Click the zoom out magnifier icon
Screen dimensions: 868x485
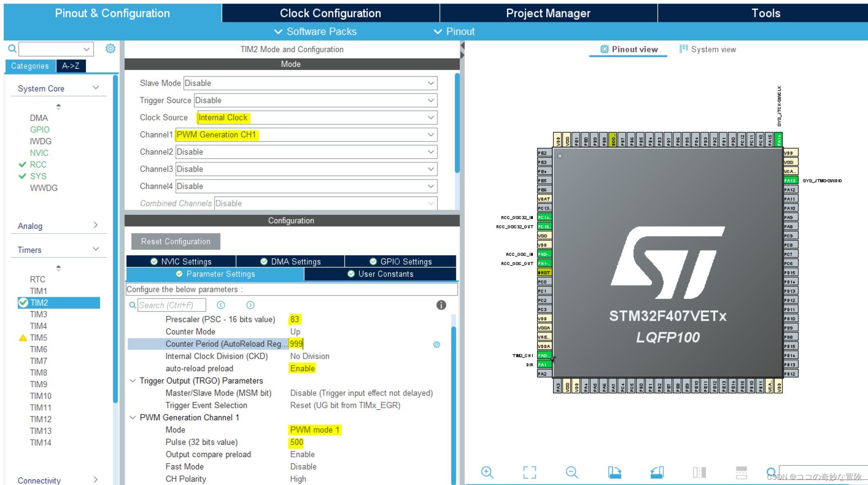[572, 472]
